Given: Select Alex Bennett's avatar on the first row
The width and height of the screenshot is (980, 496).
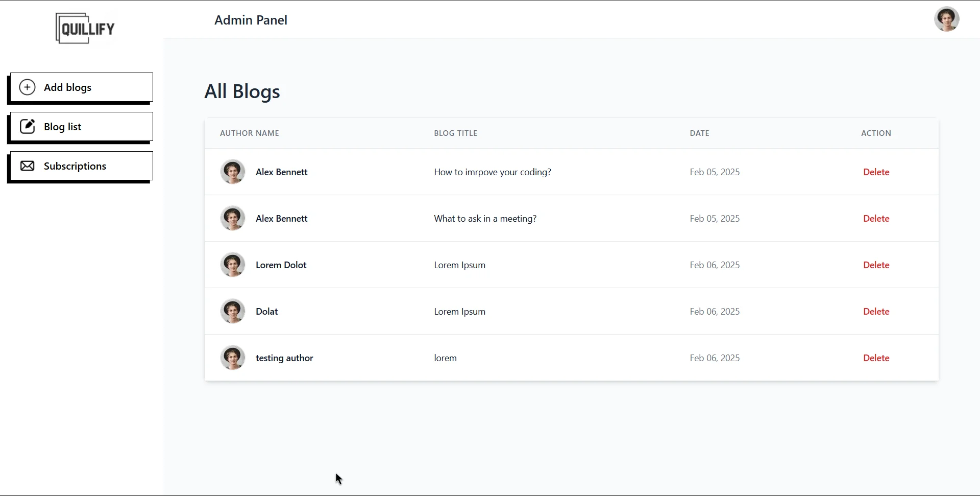Looking at the screenshot, I should tap(233, 172).
